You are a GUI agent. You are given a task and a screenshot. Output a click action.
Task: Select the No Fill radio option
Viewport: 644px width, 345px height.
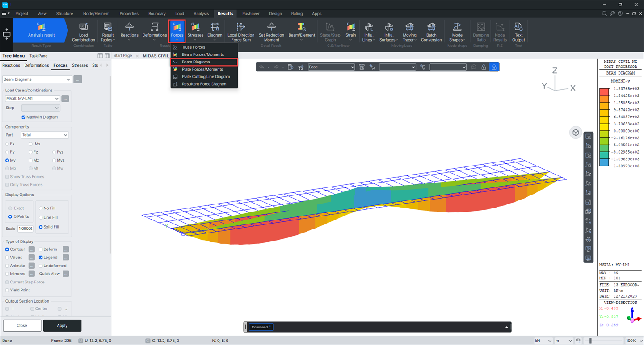coord(41,208)
